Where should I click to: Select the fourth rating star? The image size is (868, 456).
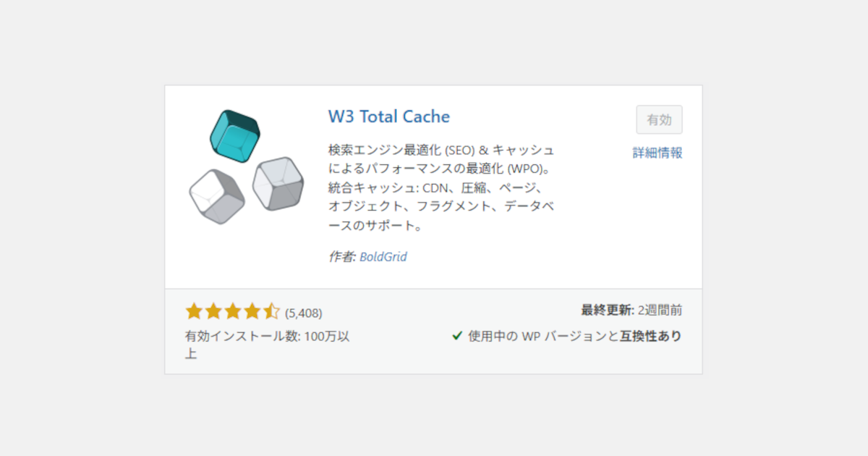click(252, 312)
